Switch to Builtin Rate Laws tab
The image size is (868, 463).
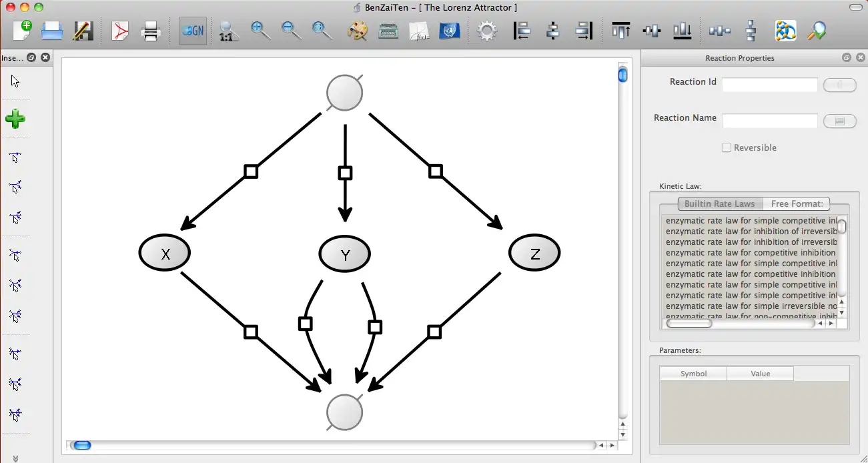tap(720, 203)
